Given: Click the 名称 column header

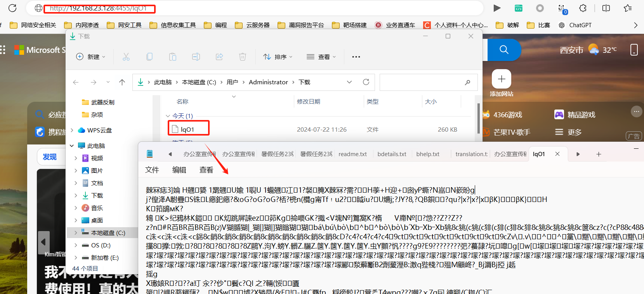Looking at the screenshot, I should pos(182,101).
